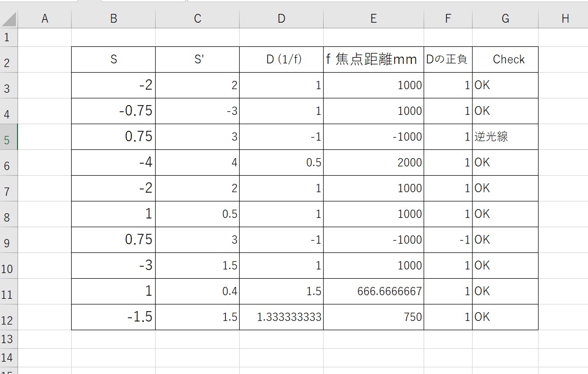Viewport: 588px width, 374px height.
Task: Select cell B5 with value 0.75
Action: point(113,137)
